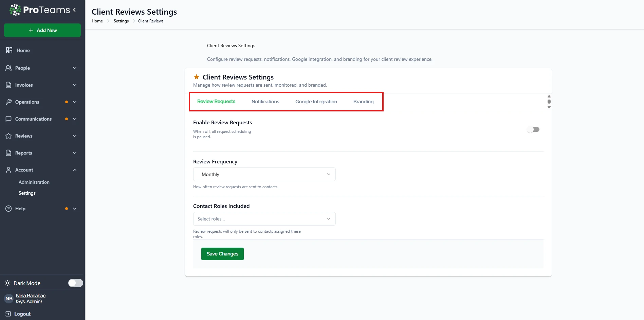Expand the Invoices sidebar menu chevron

pos(75,85)
